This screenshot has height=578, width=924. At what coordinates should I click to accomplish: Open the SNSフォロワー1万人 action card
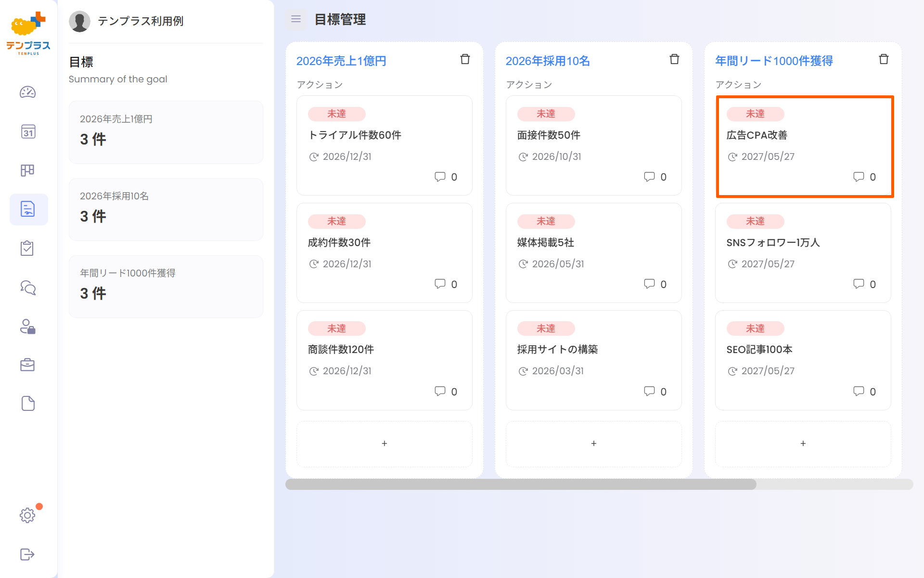click(803, 253)
